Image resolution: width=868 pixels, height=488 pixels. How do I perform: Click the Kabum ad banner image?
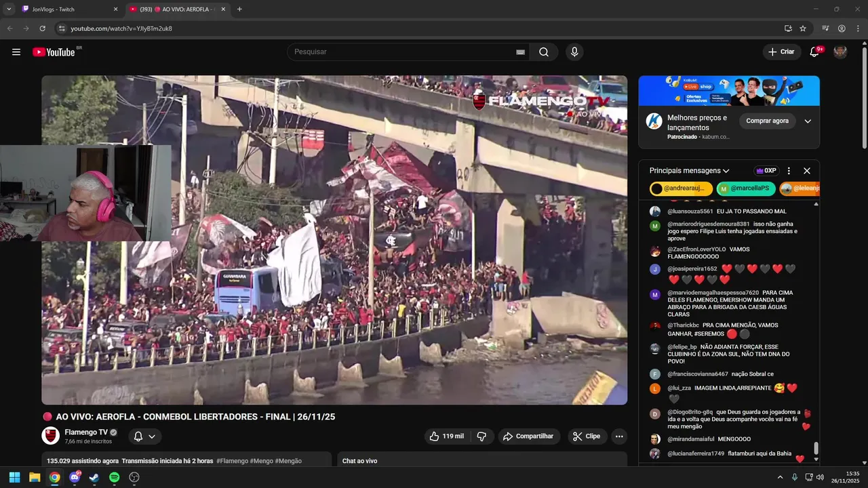click(729, 90)
